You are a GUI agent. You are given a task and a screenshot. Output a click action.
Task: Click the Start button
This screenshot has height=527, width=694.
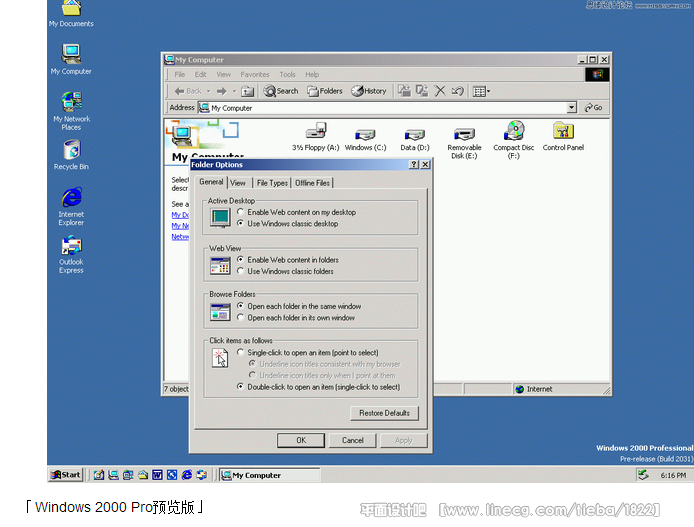pyautogui.click(x=66, y=475)
